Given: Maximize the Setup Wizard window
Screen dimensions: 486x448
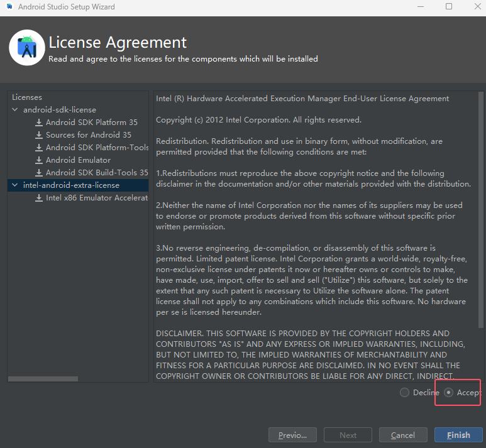Looking at the screenshot, I should coord(449,6).
